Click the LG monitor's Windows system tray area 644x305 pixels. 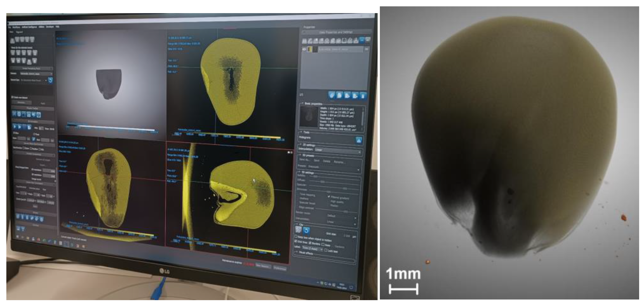point(335,284)
